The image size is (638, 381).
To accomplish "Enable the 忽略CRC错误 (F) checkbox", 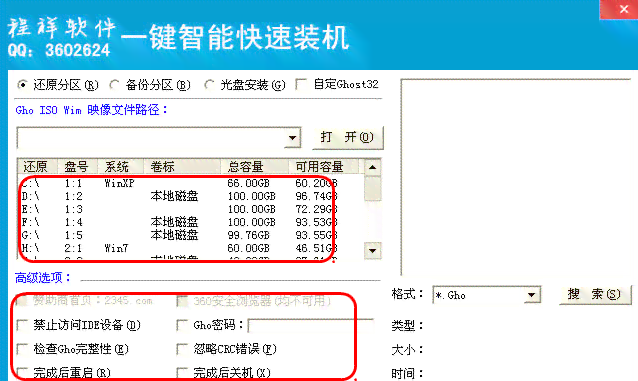I will click(x=182, y=349).
